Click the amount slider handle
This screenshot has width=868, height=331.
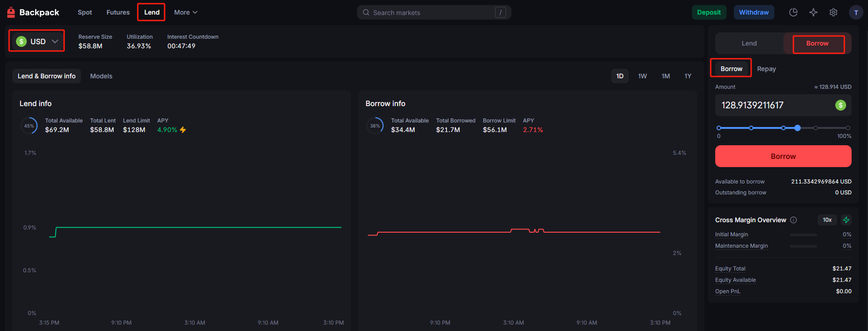[798, 128]
